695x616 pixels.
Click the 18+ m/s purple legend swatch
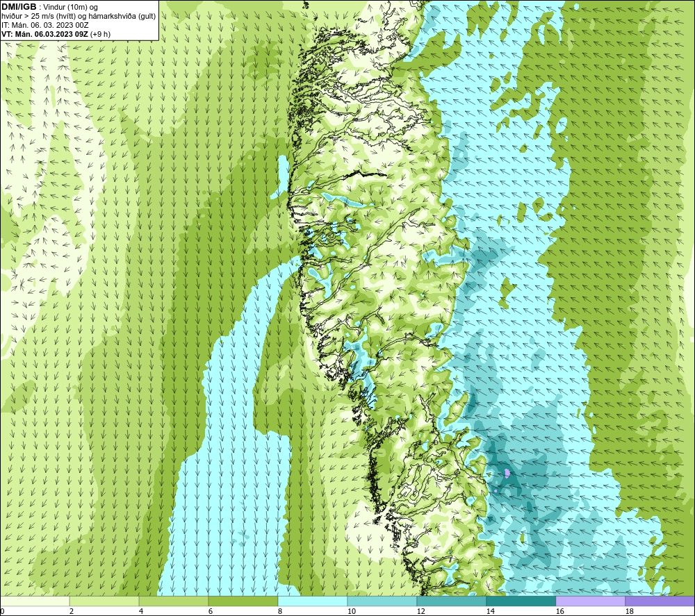(660, 601)
